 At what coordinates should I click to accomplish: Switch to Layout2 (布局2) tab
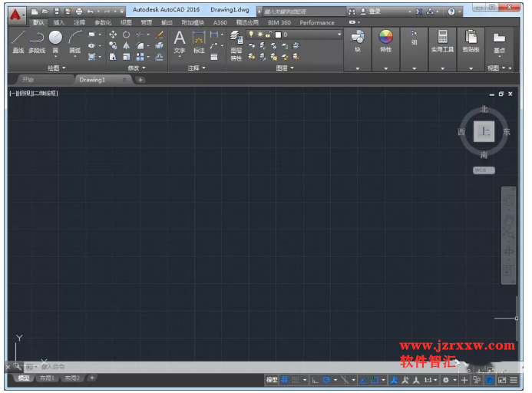click(x=72, y=378)
